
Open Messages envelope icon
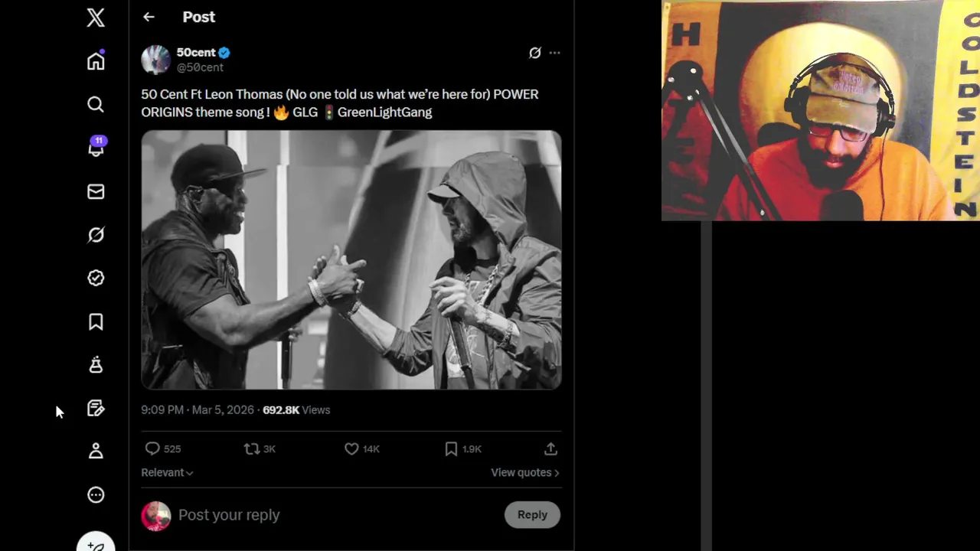(96, 191)
